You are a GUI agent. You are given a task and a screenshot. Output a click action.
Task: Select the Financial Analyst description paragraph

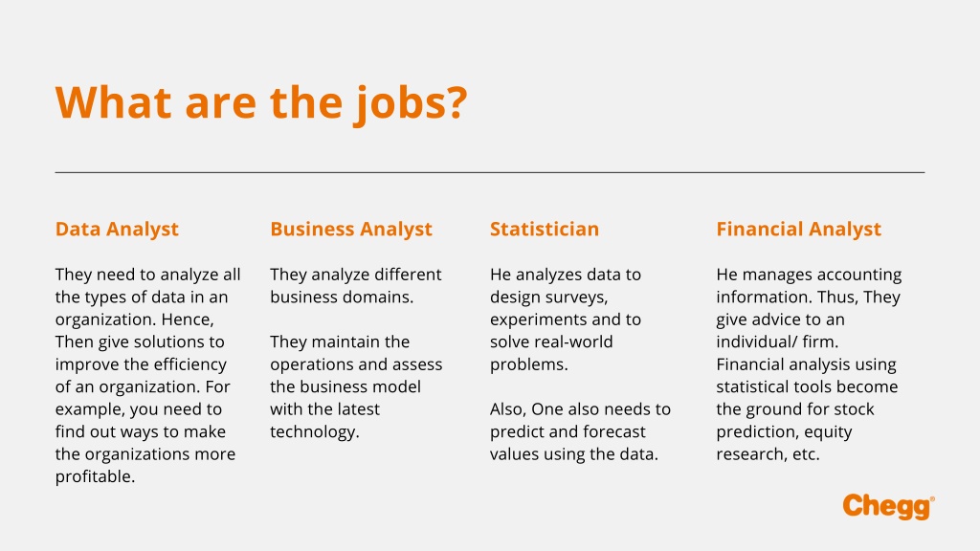pyautogui.click(x=809, y=364)
